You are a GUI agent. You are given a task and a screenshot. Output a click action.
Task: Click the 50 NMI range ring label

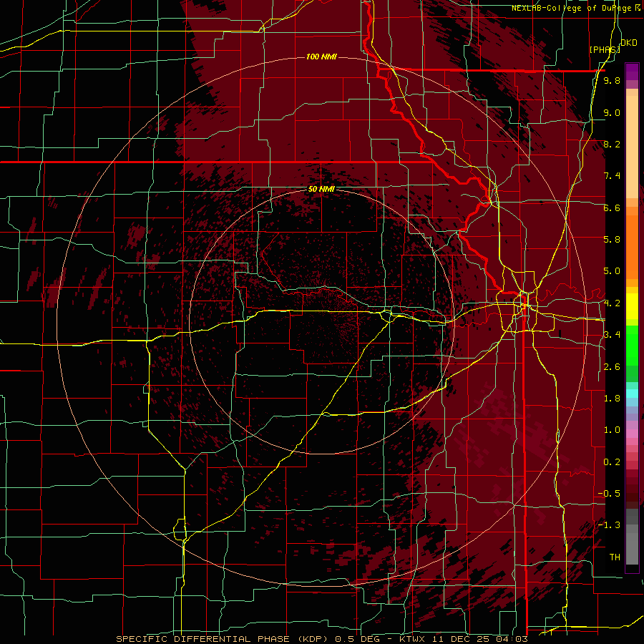pyautogui.click(x=321, y=190)
